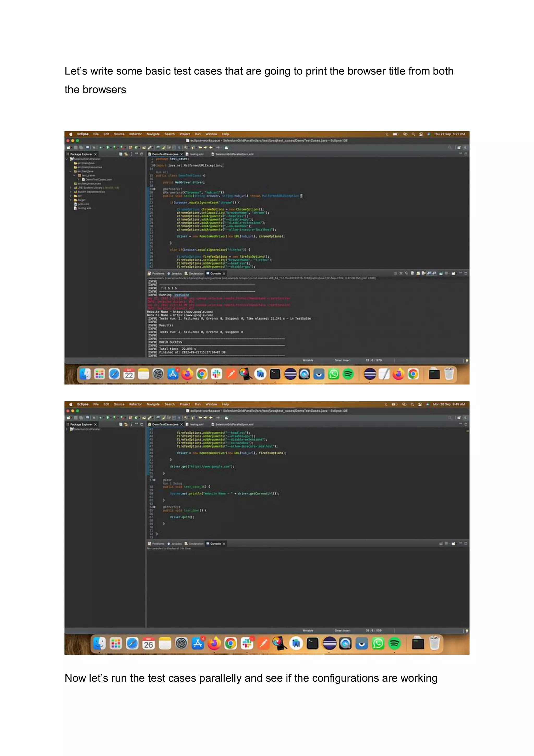Open Spotify from the upper screenshot's dock

coord(348,374)
